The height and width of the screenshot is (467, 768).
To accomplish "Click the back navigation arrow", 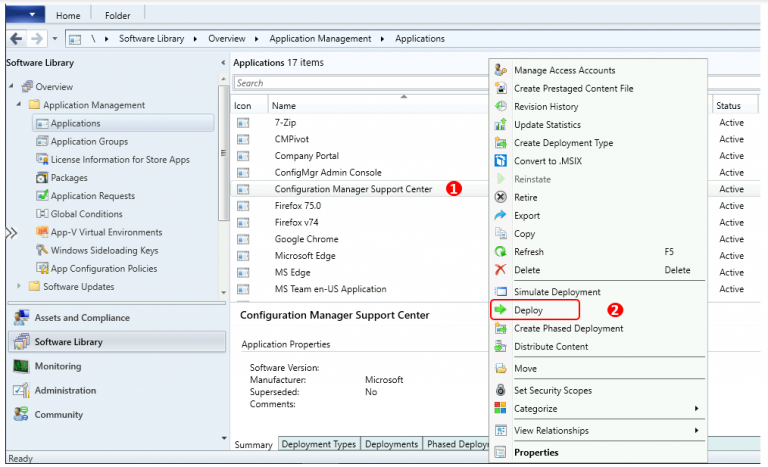I will pos(14,39).
